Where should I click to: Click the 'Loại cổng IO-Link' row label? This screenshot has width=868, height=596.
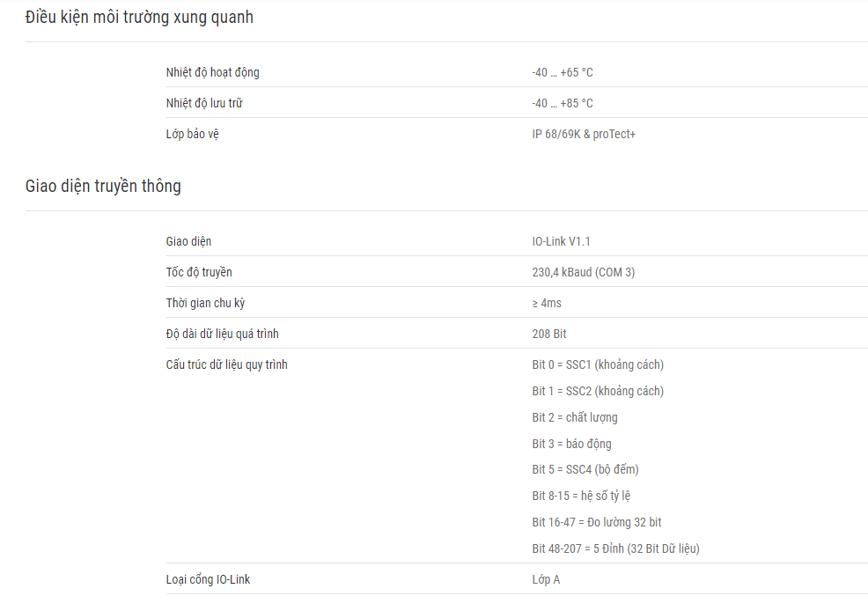click(x=208, y=579)
